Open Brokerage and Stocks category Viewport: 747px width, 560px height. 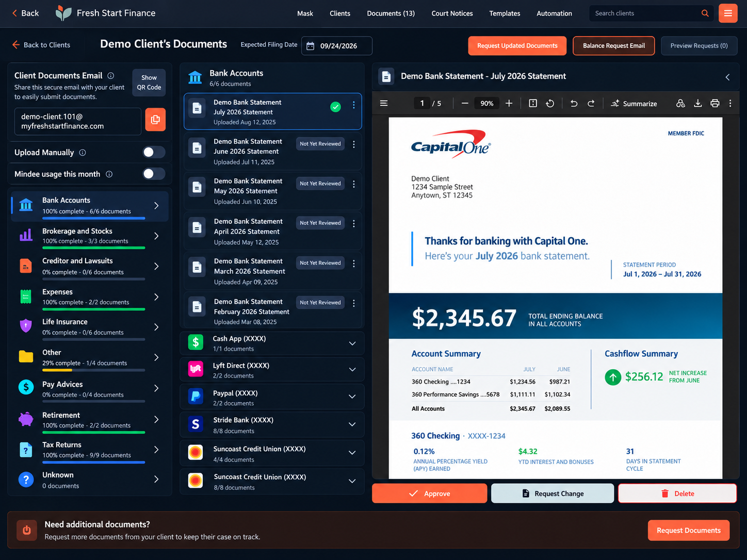coord(90,236)
